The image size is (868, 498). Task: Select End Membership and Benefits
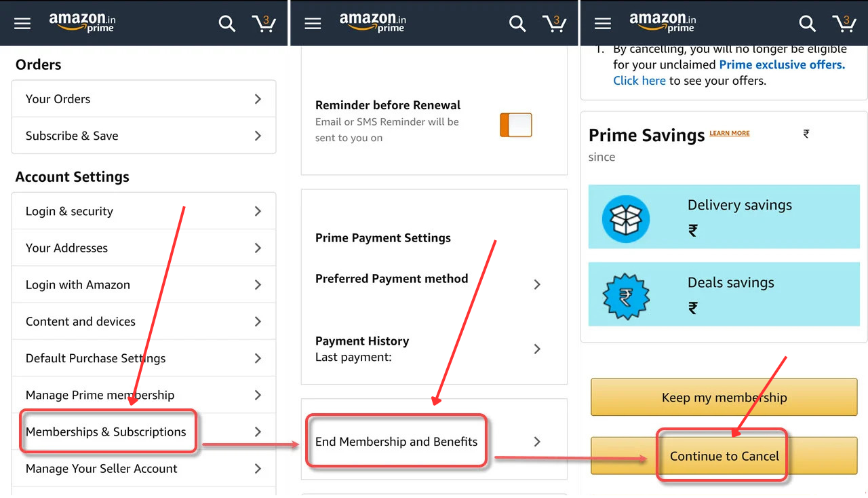coord(397,441)
